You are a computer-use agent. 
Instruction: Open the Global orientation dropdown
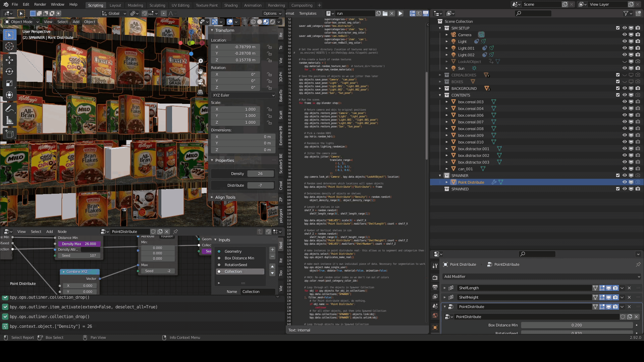(x=114, y=13)
